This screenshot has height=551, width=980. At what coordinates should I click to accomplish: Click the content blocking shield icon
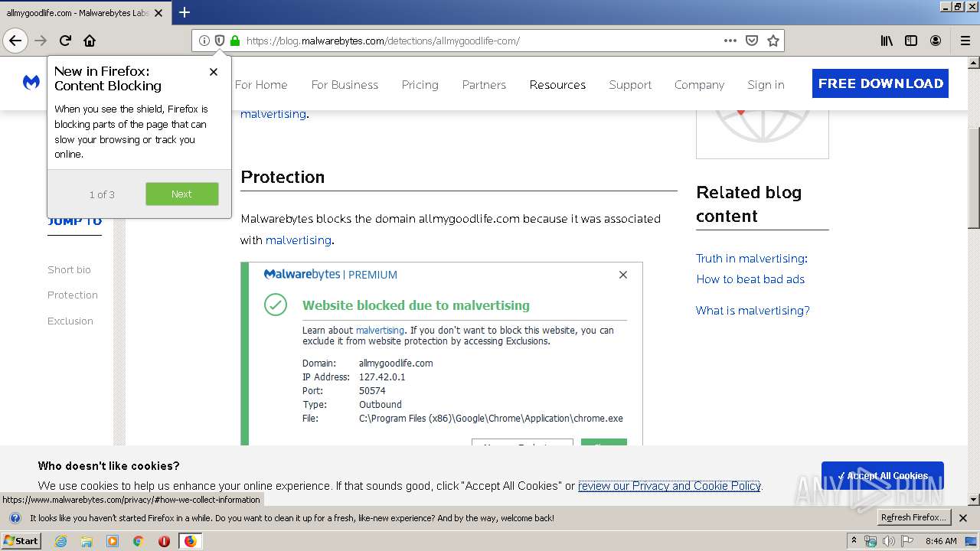pyautogui.click(x=220, y=41)
